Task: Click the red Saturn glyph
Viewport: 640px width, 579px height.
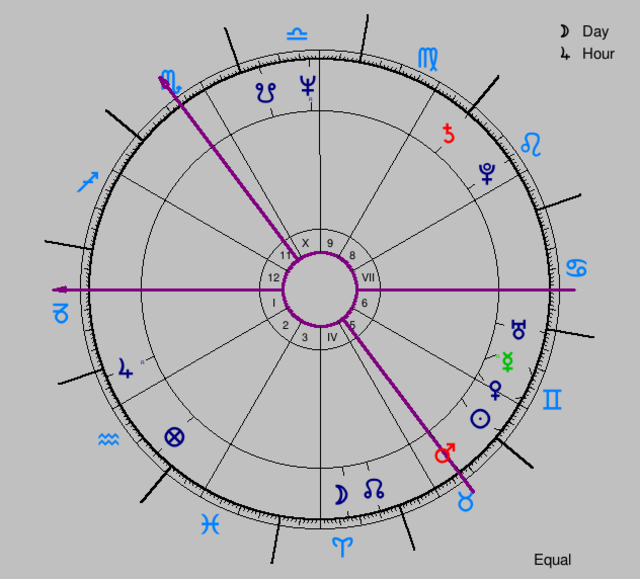Action: tap(449, 133)
